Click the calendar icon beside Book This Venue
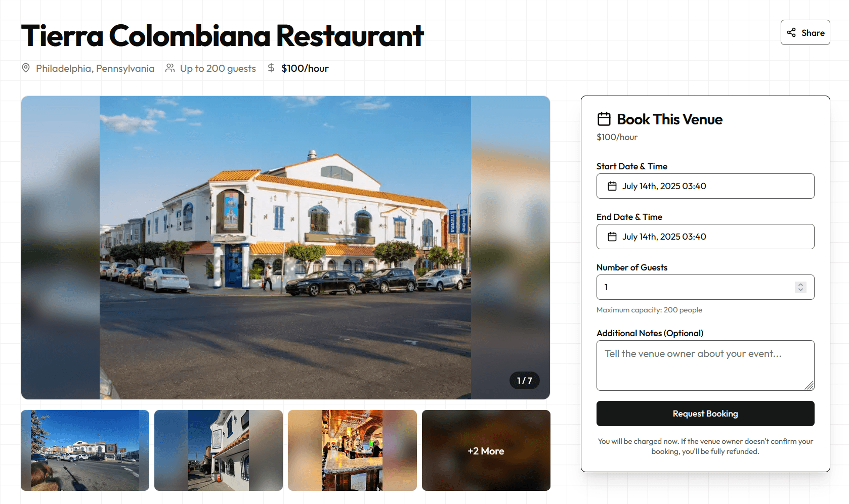The height and width of the screenshot is (504, 849). tap(604, 119)
